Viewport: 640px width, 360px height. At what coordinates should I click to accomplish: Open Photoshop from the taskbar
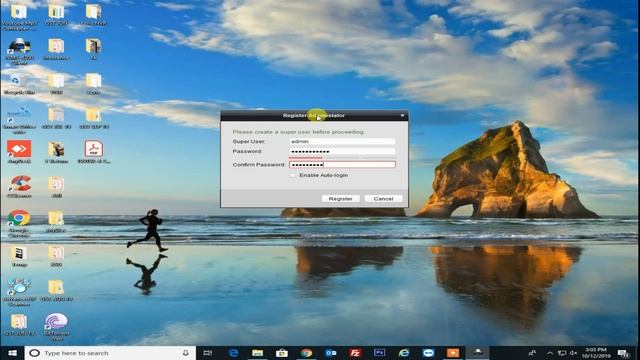(380, 353)
